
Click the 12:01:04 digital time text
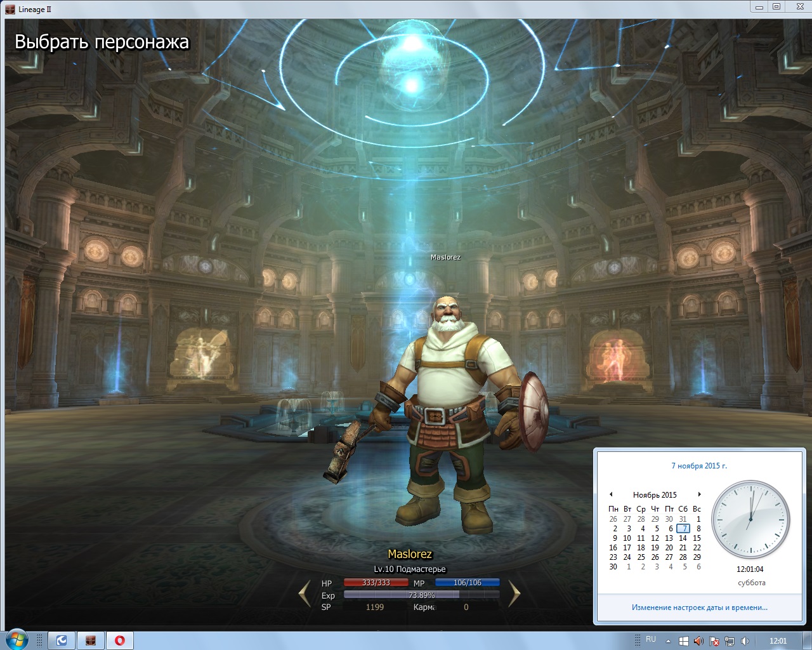750,569
